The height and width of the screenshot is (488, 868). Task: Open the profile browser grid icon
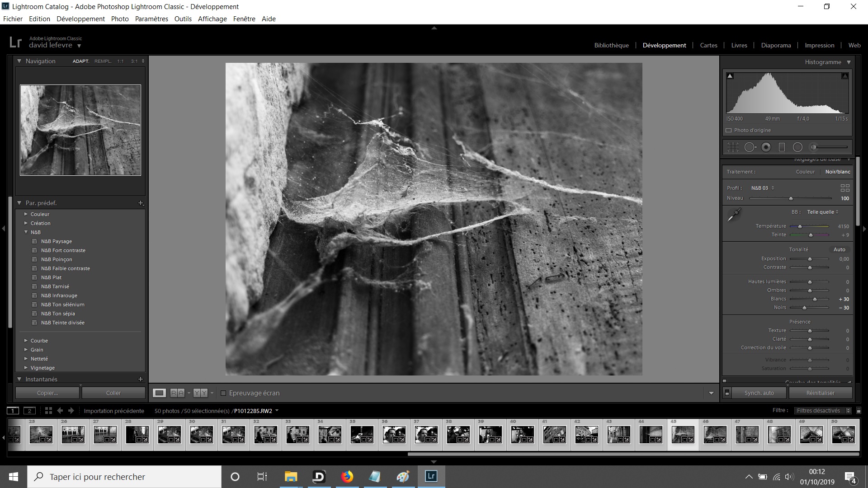point(844,188)
